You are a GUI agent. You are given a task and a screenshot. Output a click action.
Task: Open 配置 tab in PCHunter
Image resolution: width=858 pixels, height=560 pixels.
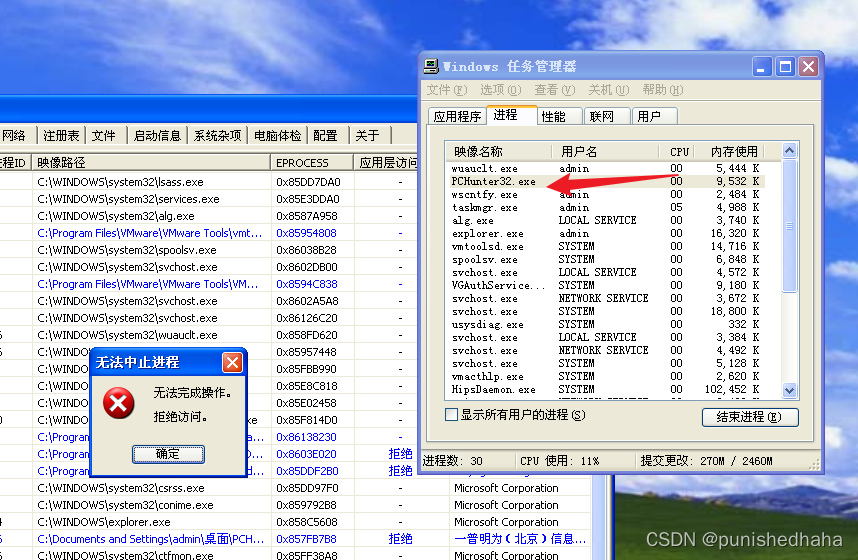(x=326, y=135)
